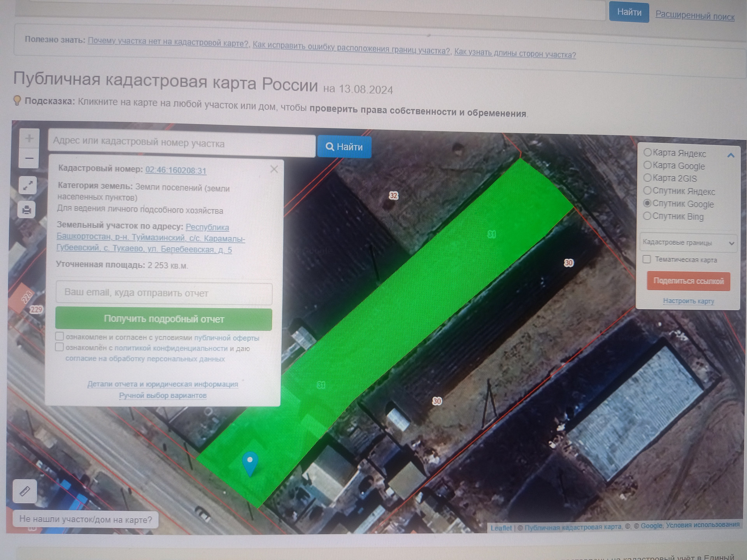
Task: Click the print map icon
Action: 27,210
